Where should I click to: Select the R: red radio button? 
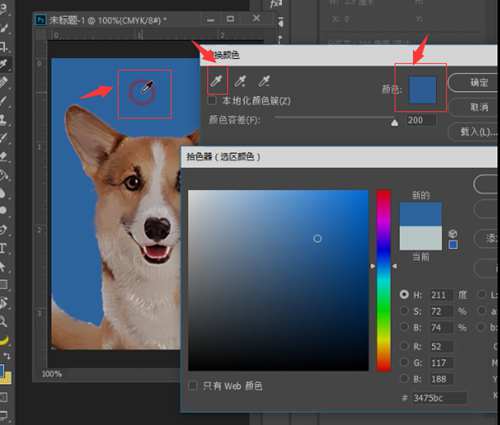click(404, 346)
